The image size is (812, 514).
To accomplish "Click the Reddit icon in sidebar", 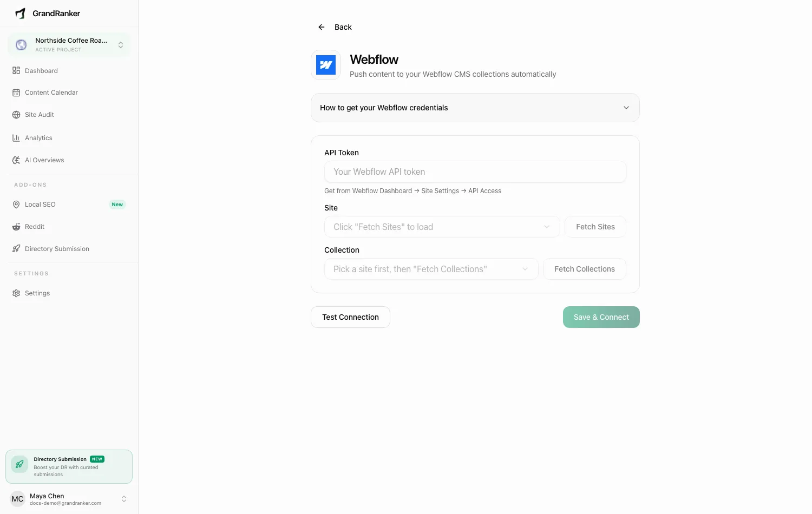I will coord(16,227).
